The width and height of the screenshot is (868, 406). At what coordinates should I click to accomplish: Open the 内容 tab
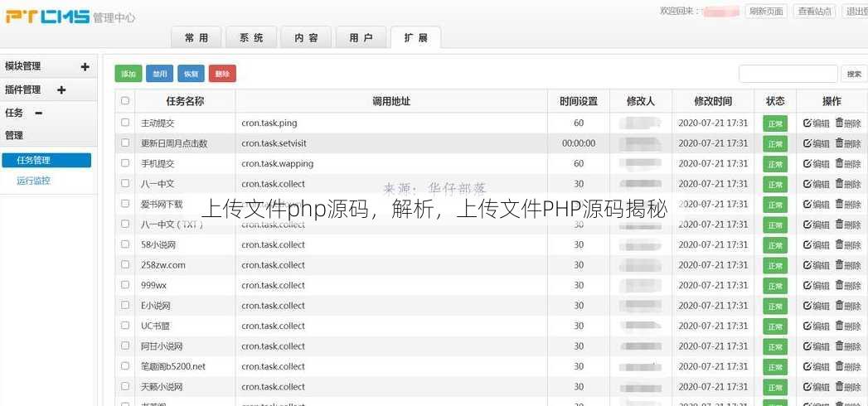click(x=306, y=37)
